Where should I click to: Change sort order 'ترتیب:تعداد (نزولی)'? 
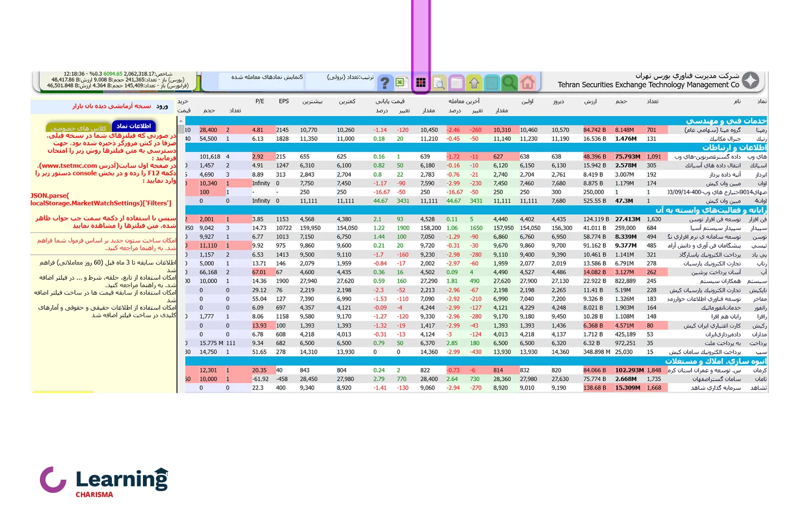[350, 77]
